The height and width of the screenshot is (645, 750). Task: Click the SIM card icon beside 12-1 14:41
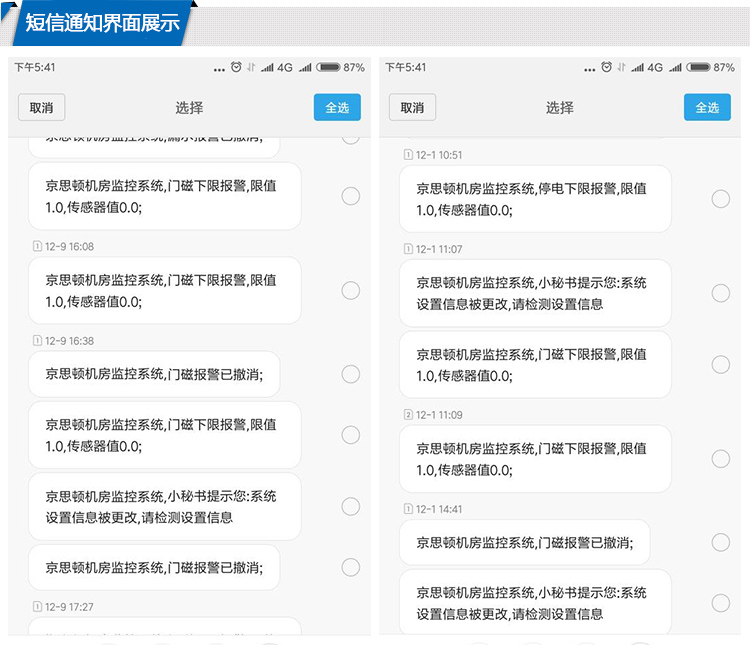click(x=408, y=509)
